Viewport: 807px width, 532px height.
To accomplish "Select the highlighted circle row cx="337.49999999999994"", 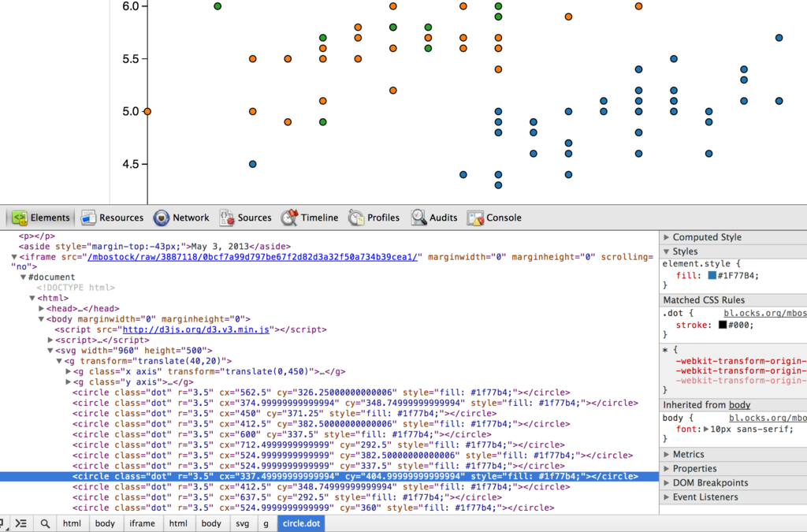I will (329, 476).
